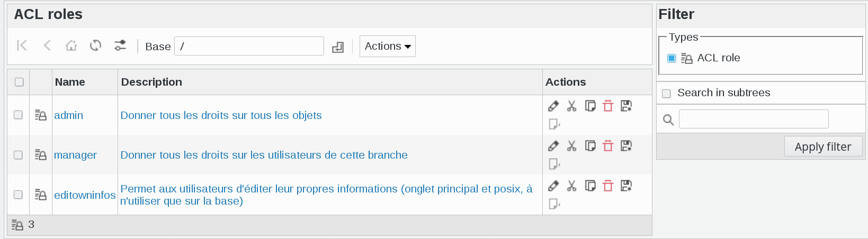Uncheck the ACL role type filter
The height and width of the screenshot is (239, 868).
pos(672,58)
